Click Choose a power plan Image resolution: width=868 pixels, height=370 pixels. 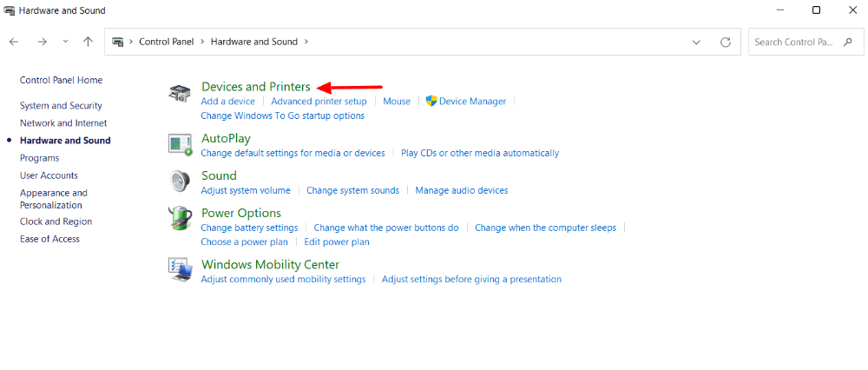coord(245,242)
